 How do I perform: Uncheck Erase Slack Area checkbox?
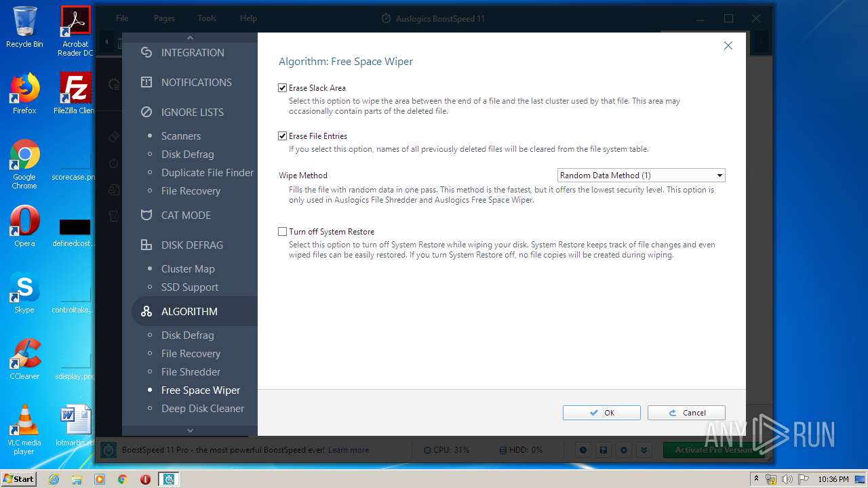(x=282, y=88)
